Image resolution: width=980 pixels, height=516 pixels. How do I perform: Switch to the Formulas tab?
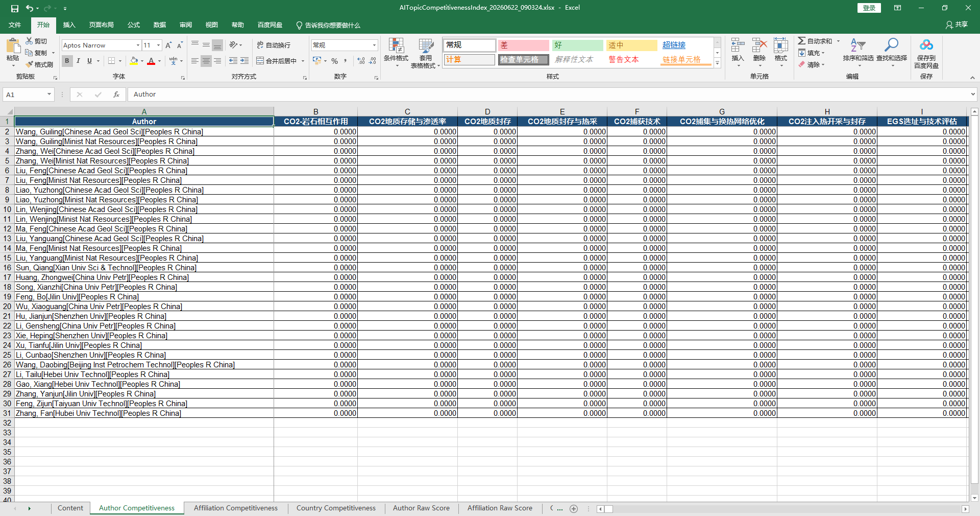[134, 25]
